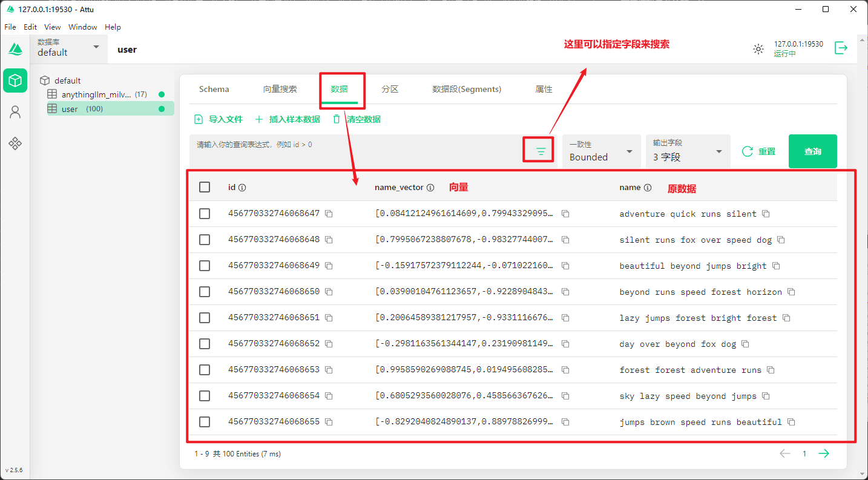Copy the 'adventure quick runs silent' name
This screenshot has height=480, width=868.
tap(766, 214)
